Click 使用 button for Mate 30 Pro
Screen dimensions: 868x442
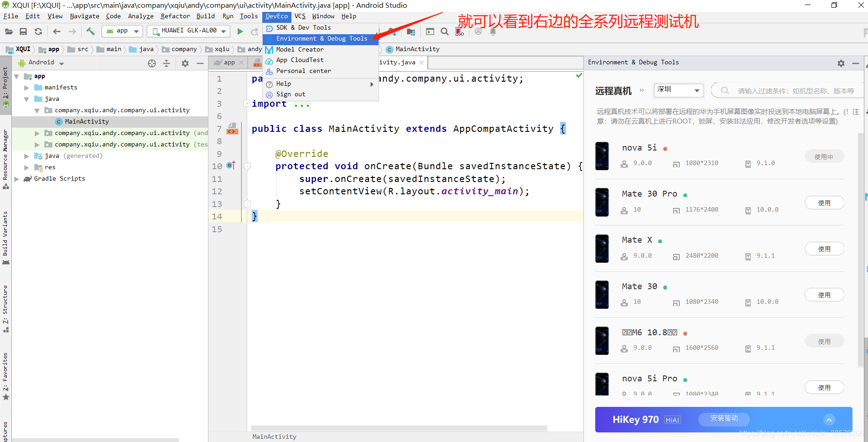[824, 203]
